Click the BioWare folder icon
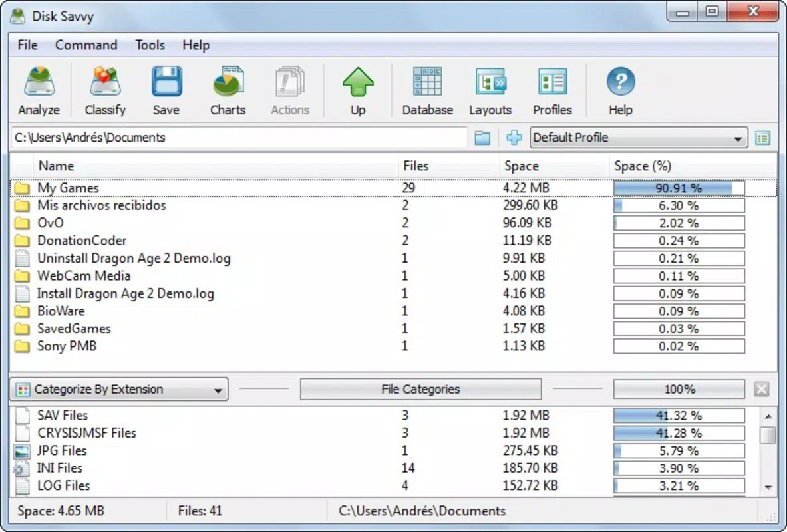787x532 pixels. (x=21, y=311)
